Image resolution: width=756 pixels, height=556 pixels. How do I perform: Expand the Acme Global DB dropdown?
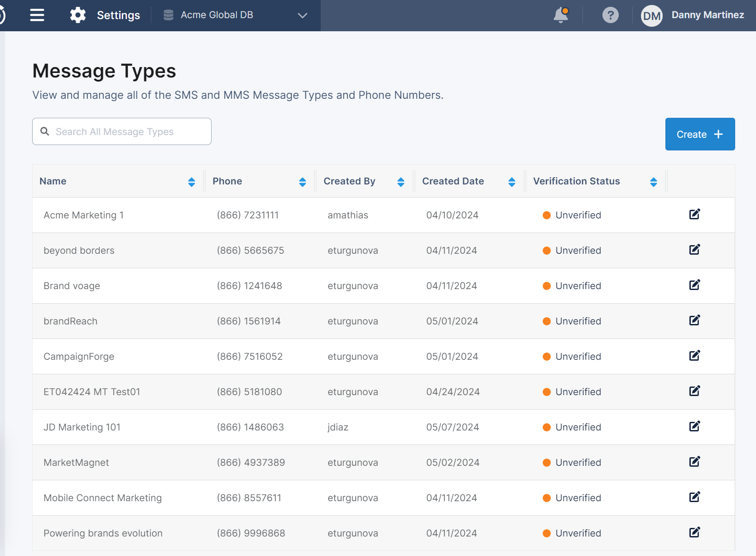click(x=303, y=15)
